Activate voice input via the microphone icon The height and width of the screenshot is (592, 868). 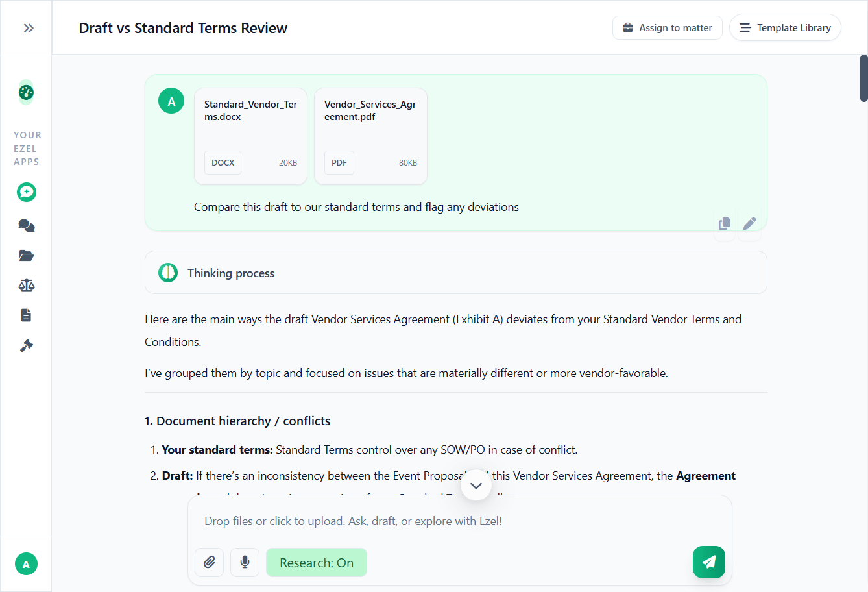coord(245,562)
